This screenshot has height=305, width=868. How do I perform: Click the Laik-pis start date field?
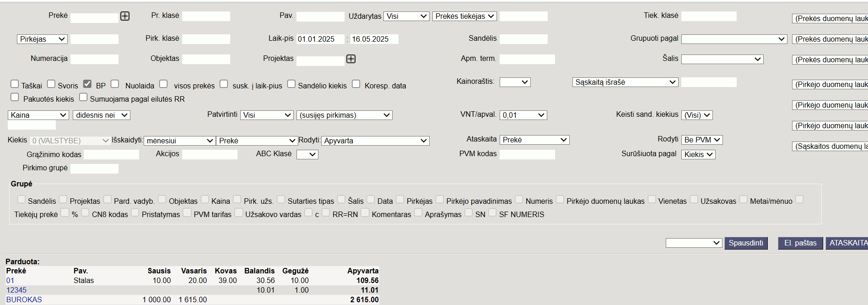click(320, 39)
